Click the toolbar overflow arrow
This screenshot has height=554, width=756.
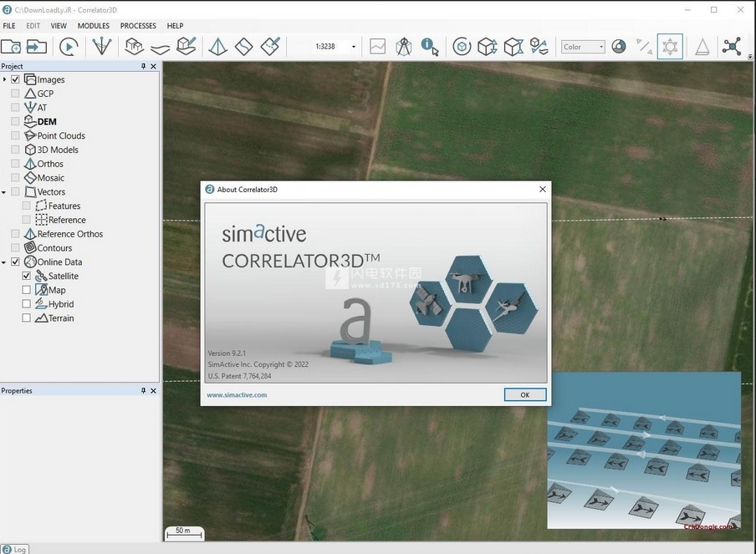tap(750, 57)
